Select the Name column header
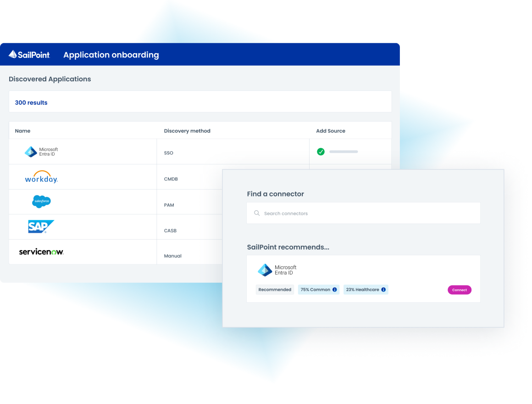The image size is (532, 404). 22,131
